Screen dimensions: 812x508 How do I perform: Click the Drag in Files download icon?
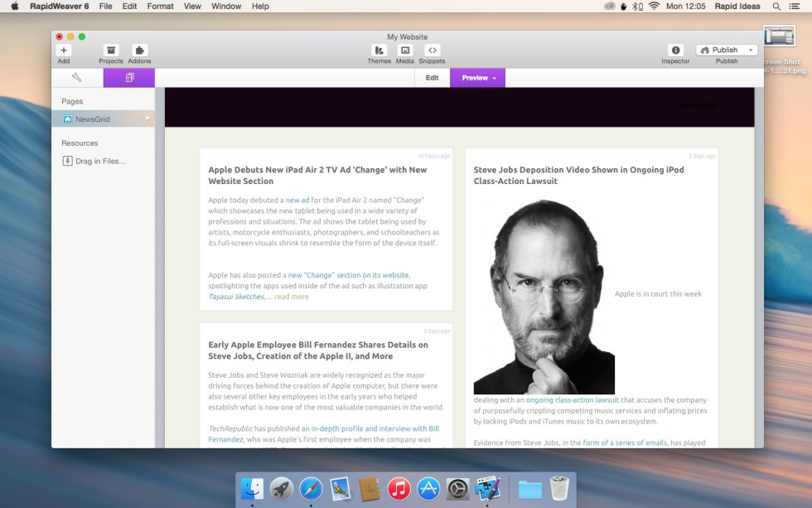tap(67, 161)
